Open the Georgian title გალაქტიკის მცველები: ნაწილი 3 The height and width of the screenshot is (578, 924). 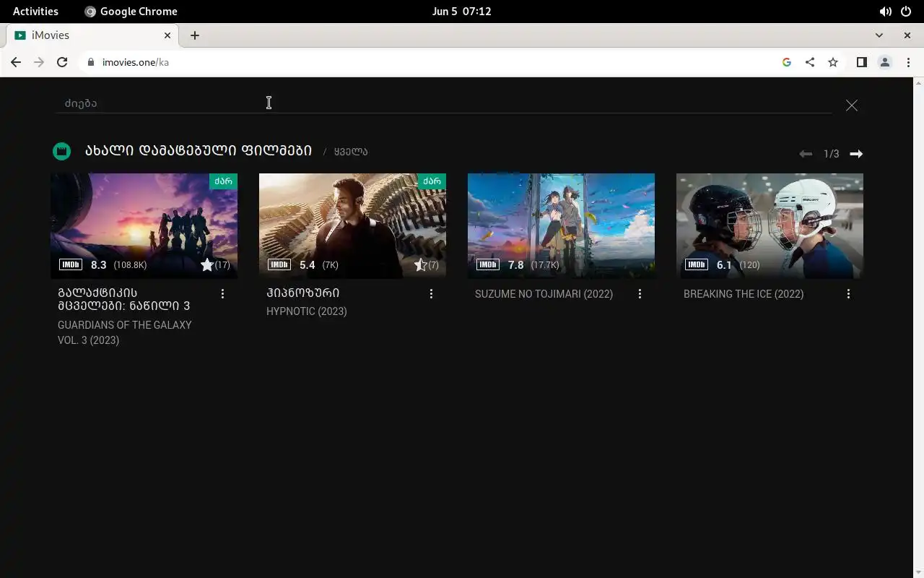coord(124,299)
